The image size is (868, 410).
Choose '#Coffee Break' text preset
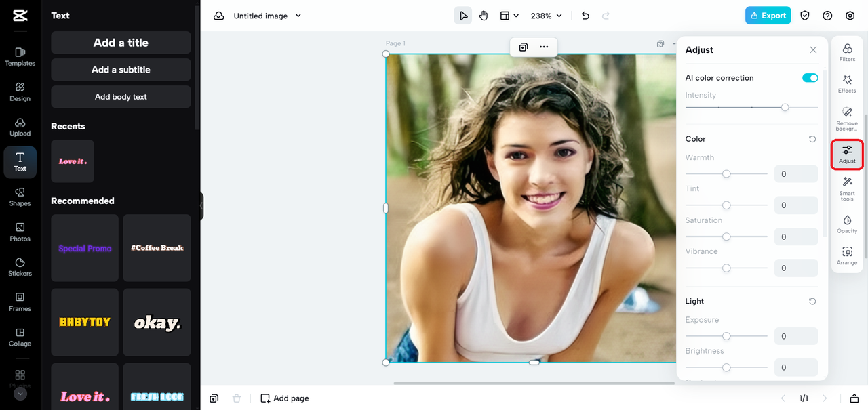click(157, 248)
